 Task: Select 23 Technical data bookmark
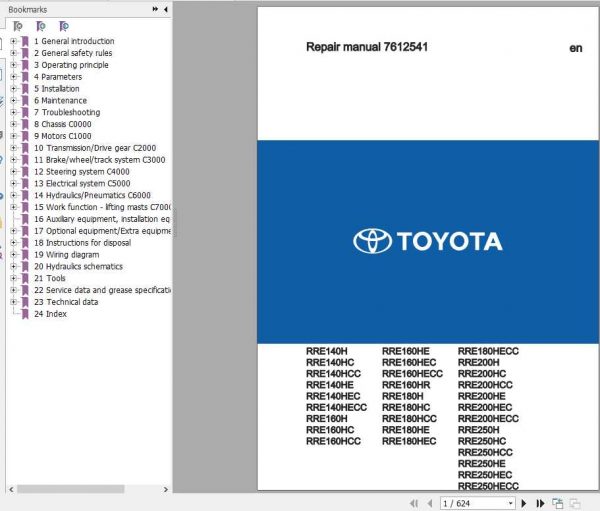click(66, 302)
